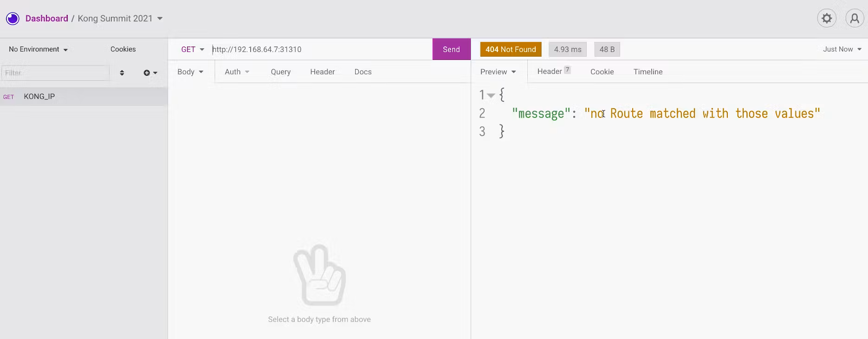Open the Preview mode dropdown
This screenshot has height=339, width=868.
point(498,72)
